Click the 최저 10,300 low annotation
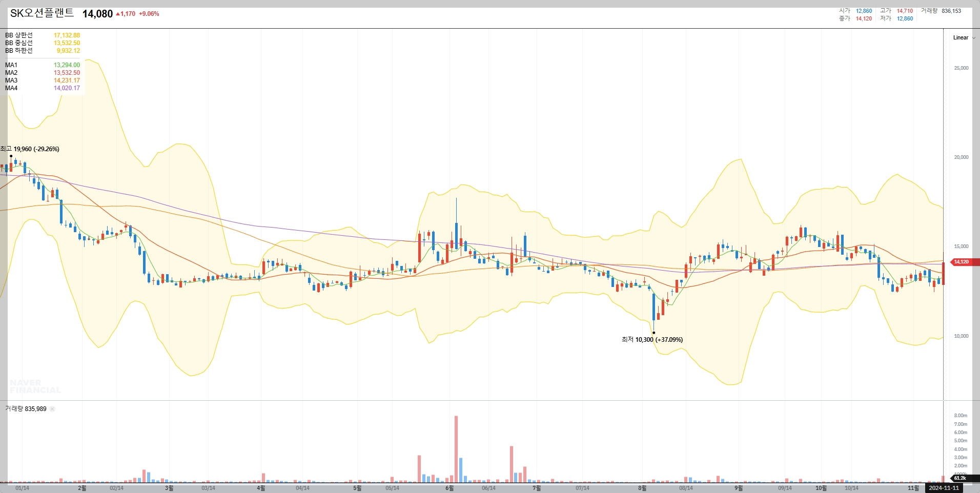 point(652,340)
